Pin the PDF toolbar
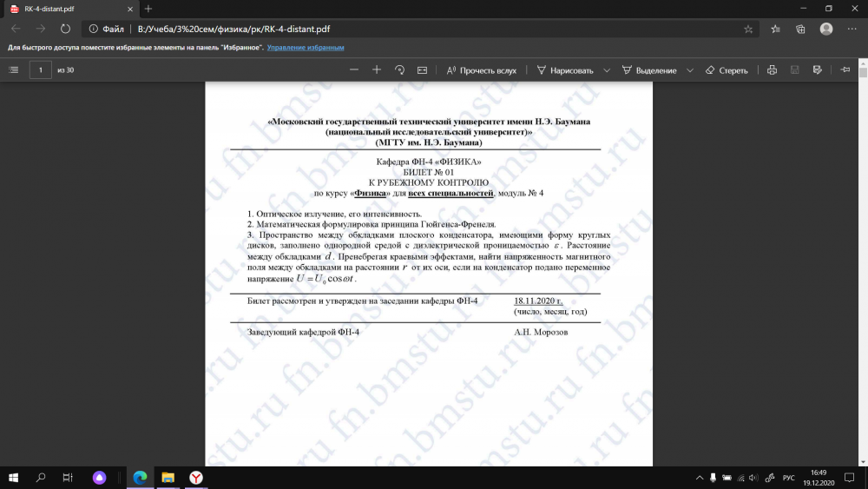868x489 pixels. click(845, 69)
